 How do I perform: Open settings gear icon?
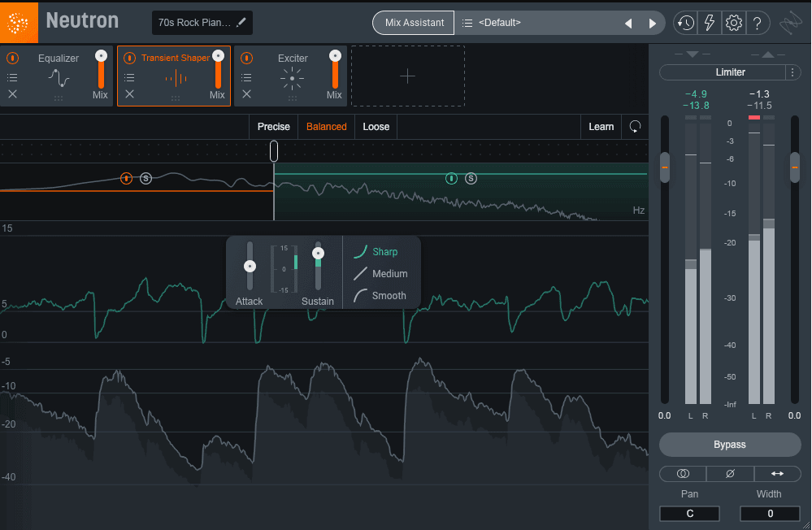pyautogui.click(x=733, y=23)
